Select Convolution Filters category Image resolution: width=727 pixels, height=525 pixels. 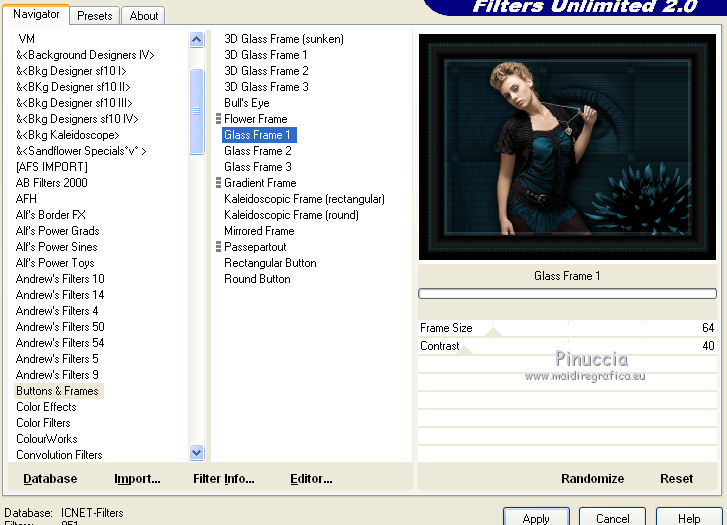(59, 455)
